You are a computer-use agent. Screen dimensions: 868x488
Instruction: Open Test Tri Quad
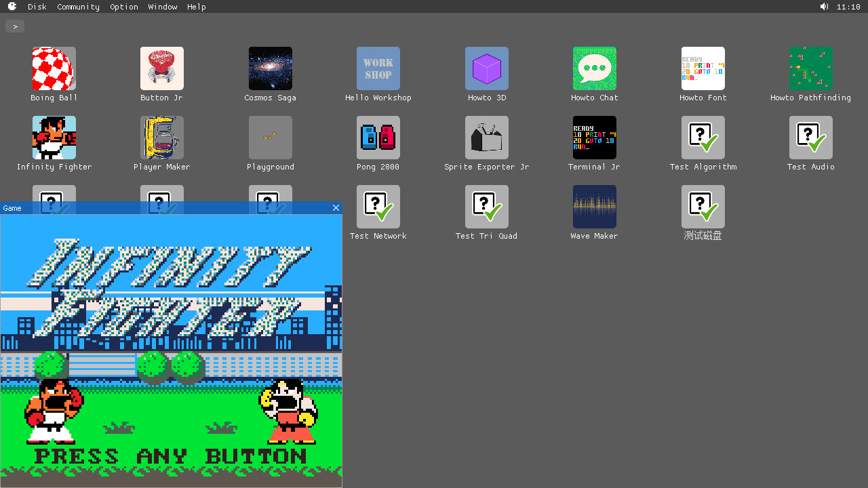pyautogui.click(x=486, y=206)
